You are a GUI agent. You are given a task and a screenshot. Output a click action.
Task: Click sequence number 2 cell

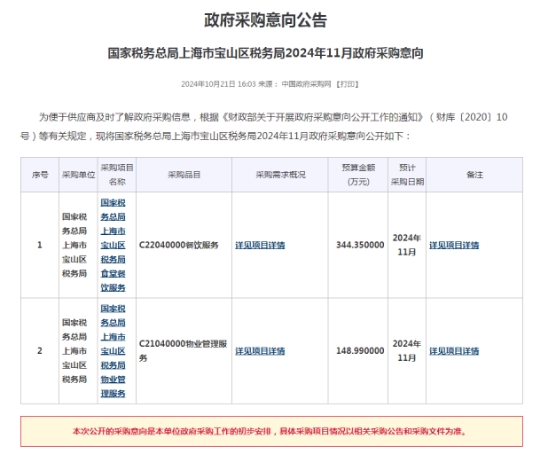(40, 351)
